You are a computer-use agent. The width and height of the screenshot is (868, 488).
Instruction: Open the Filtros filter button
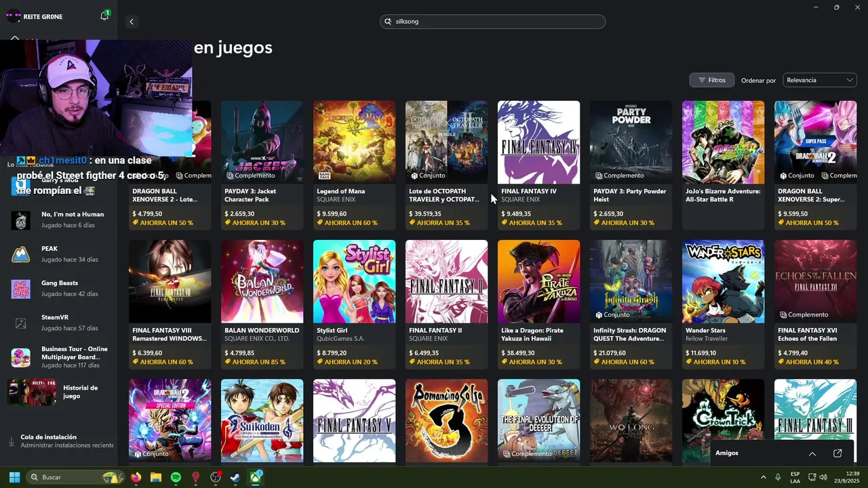point(711,80)
